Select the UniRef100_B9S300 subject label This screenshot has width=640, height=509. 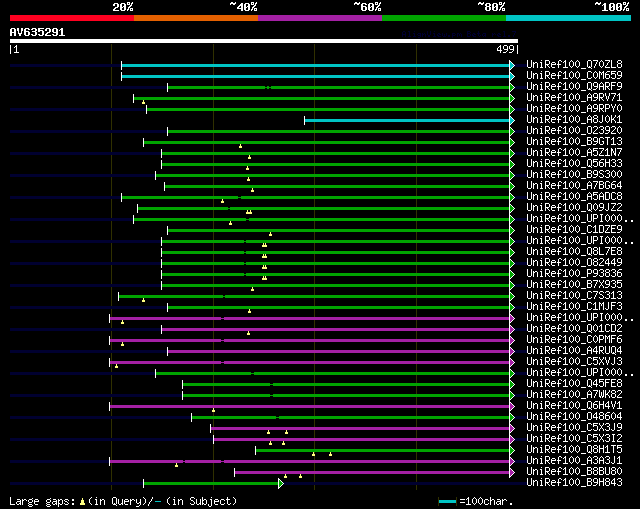click(574, 174)
